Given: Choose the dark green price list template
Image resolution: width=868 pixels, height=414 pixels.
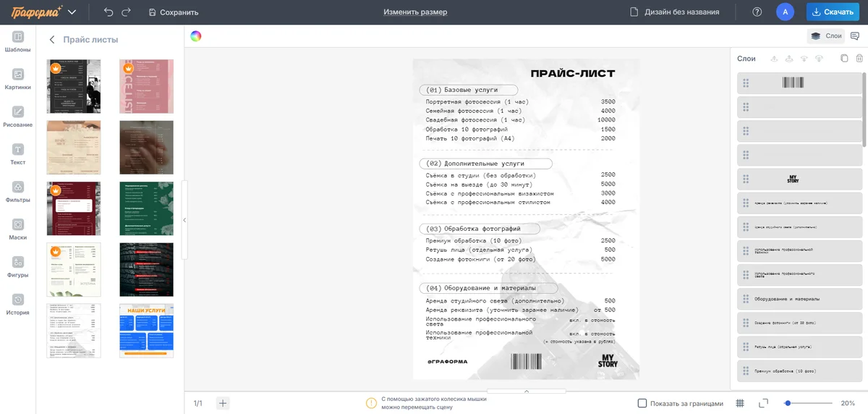Looking at the screenshot, I should [146, 208].
